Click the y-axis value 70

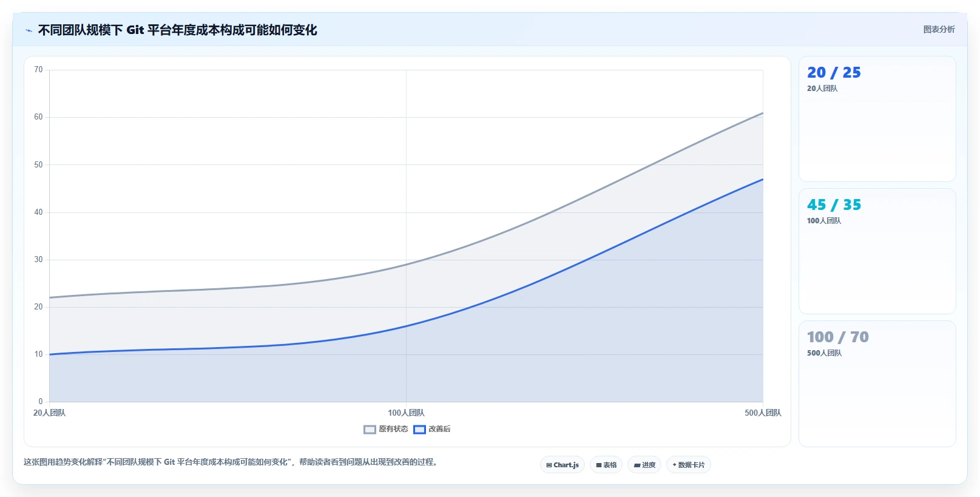coord(38,70)
